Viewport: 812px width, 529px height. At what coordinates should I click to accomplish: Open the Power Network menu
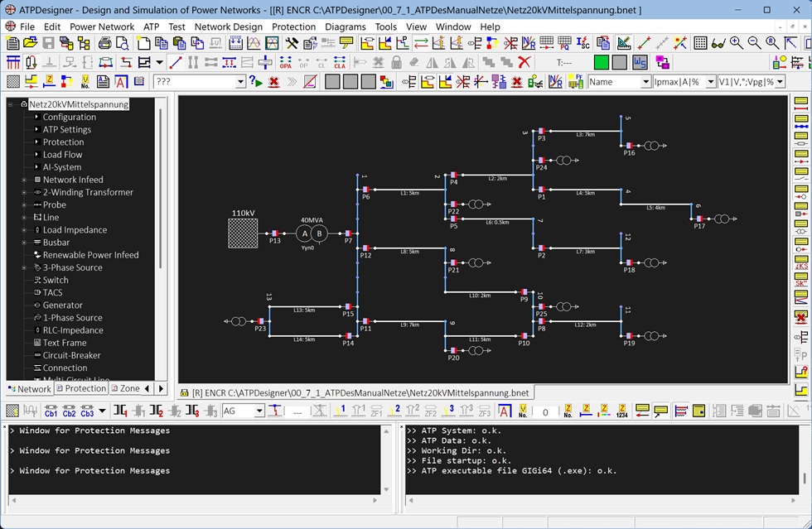click(x=102, y=26)
